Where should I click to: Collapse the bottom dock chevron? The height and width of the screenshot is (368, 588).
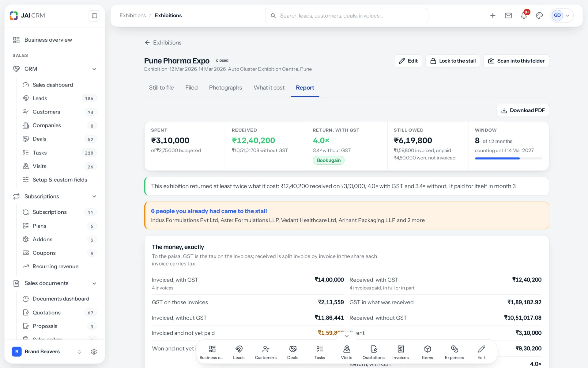coord(347,336)
